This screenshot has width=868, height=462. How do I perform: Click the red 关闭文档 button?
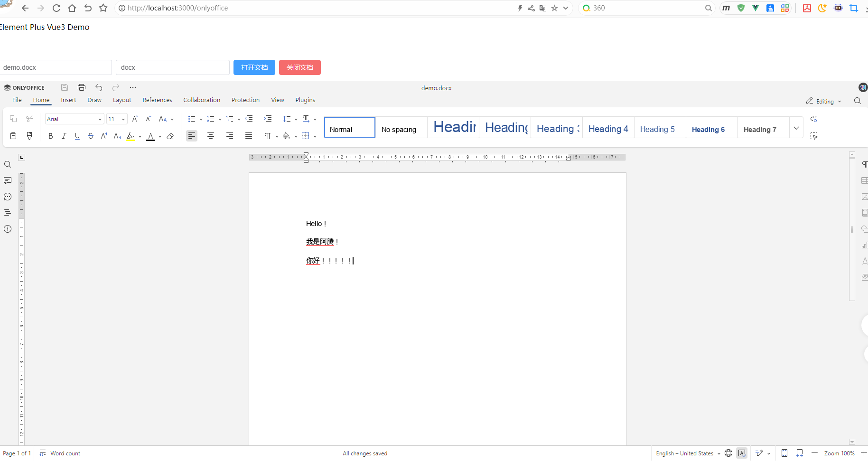(300, 67)
